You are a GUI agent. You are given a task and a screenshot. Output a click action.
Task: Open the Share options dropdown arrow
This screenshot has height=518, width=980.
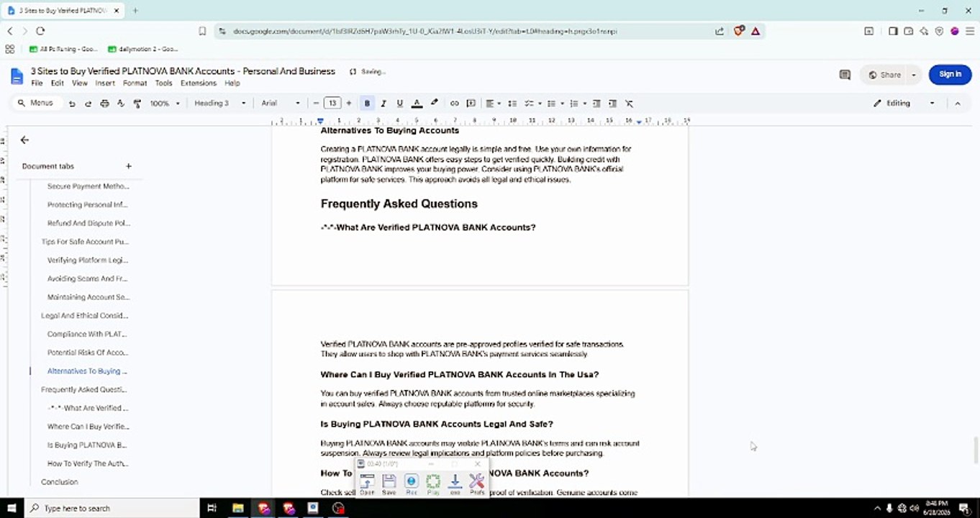(914, 75)
